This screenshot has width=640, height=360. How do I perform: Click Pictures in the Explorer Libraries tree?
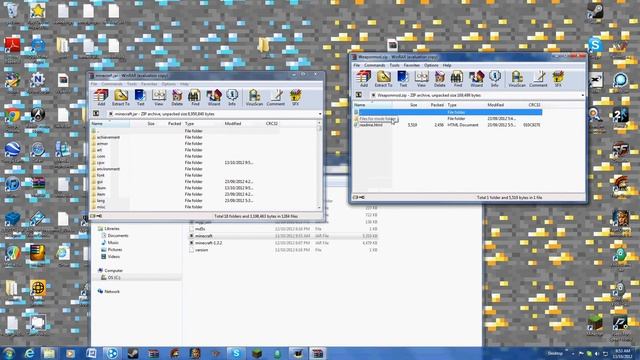tap(115, 249)
